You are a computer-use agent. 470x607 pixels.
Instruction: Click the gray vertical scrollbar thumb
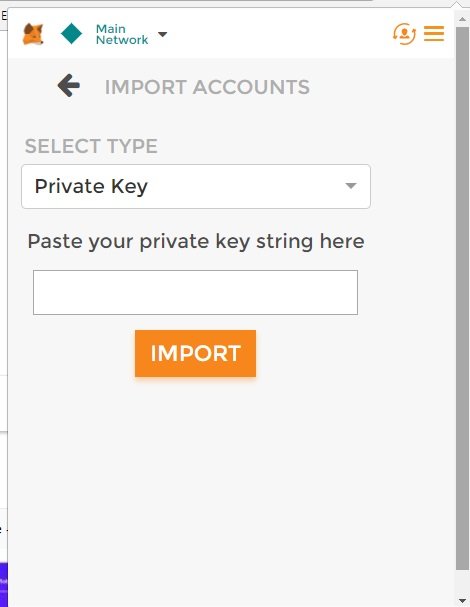[x=462, y=298]
